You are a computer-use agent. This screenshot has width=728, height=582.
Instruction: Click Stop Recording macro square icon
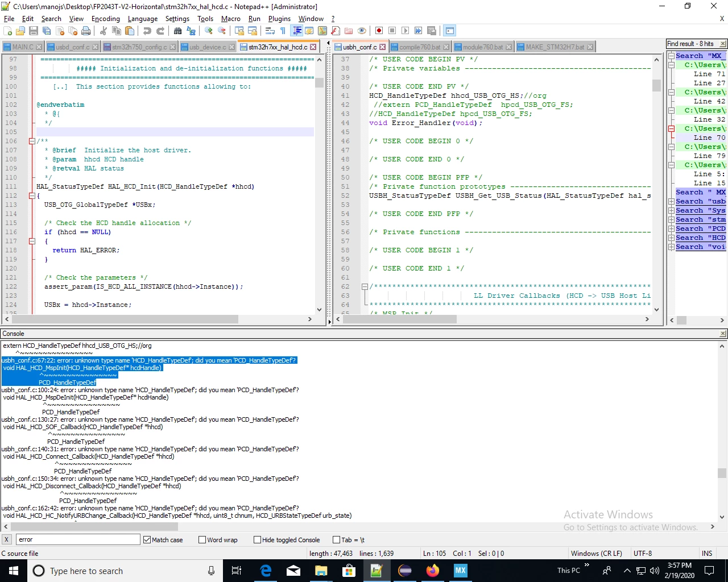point(392,31)
